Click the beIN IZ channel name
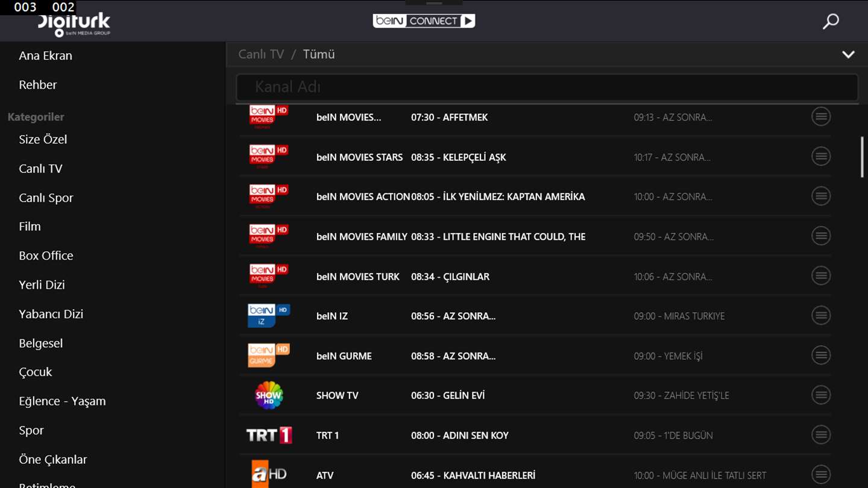The height and width of the screenshot is (488, 868). click(332, 316)
